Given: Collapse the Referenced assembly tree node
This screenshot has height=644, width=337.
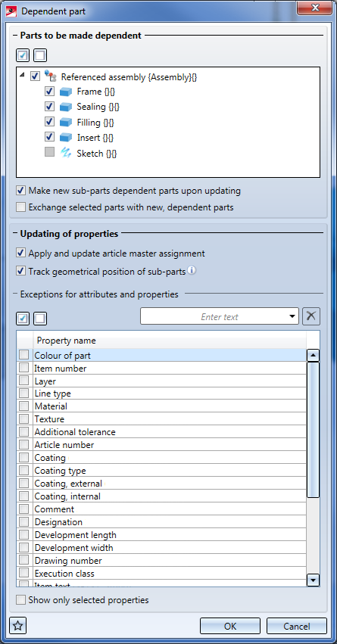Looking at the screenshot, I should click(x=22, y=76).
